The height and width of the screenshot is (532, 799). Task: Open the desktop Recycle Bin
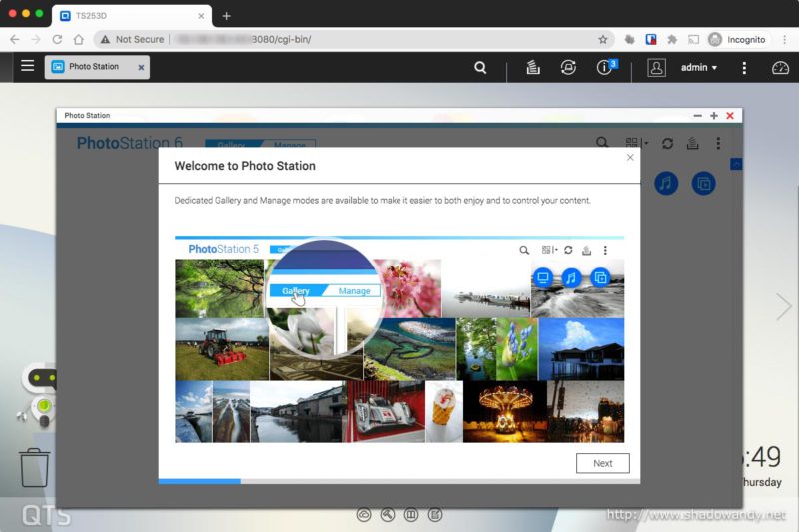[34, 467]
